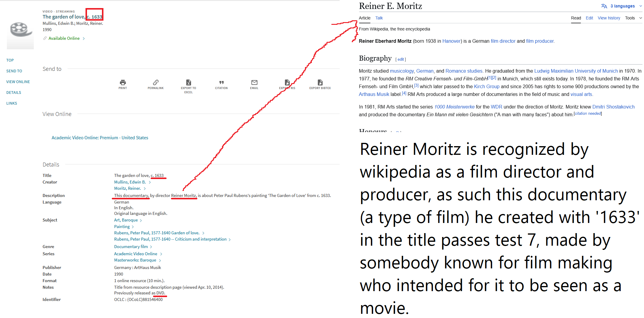
Task: Open the Edit tab on Wikipedia
Action: tap(589, 18)
